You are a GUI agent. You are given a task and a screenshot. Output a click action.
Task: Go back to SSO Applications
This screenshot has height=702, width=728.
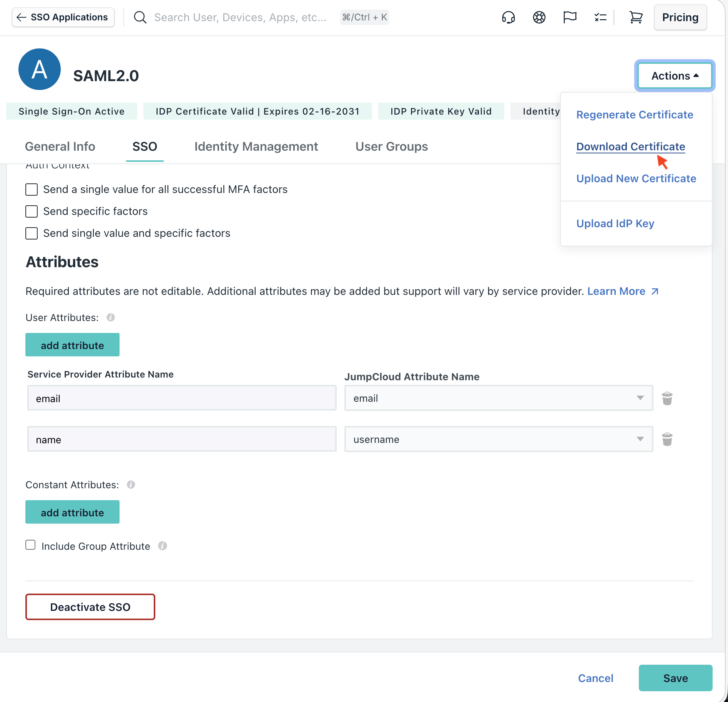click(63, 17)
